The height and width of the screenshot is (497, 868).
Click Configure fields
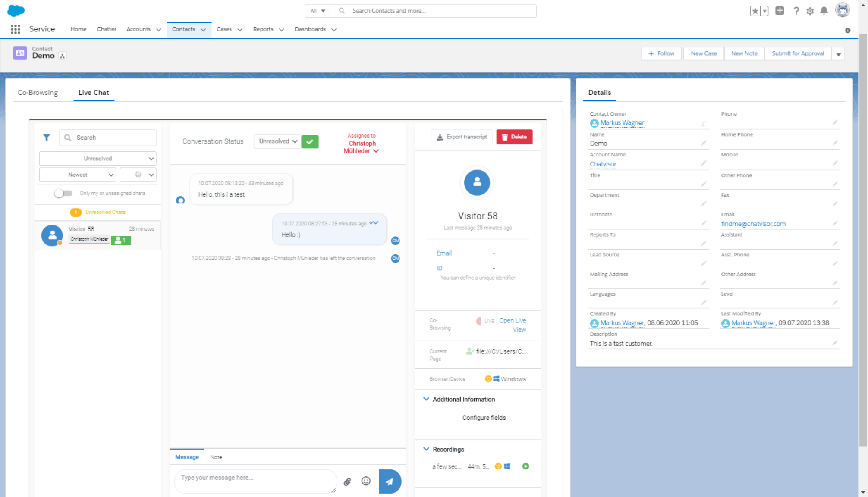[x=484, y=417]
